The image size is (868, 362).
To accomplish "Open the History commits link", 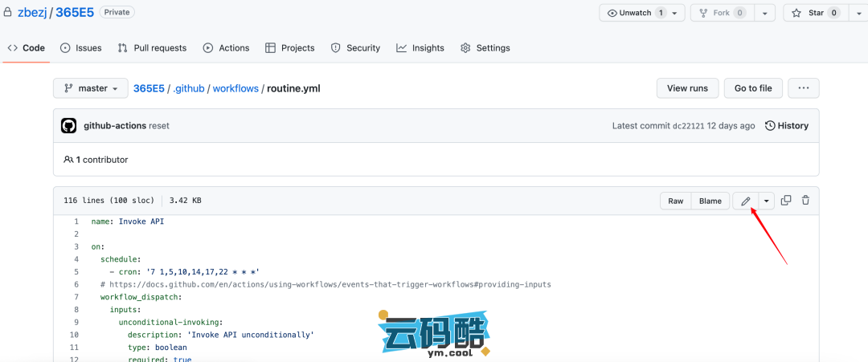I will 787,126.
